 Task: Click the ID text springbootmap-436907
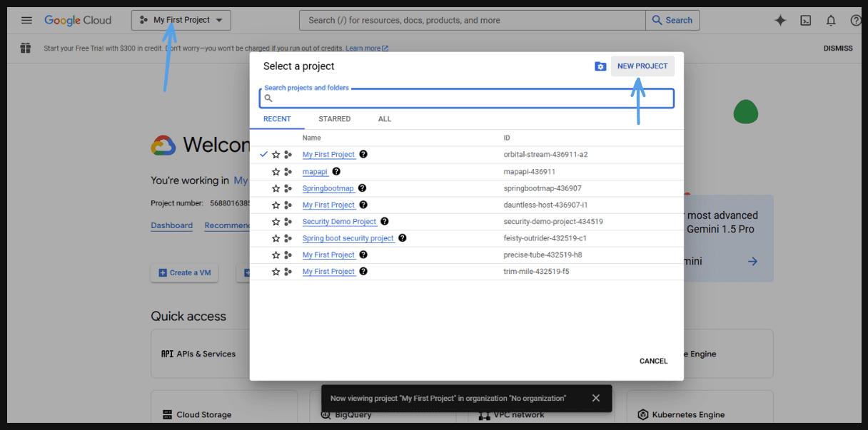tap(542, 188)
